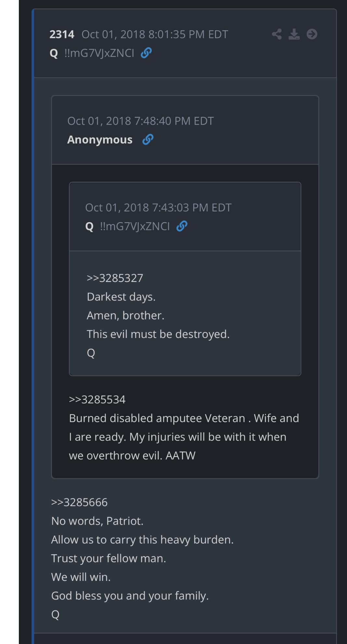Click the share icon on post 2314
The width and height of the screenshot is (347, 644).
point(277,34)
